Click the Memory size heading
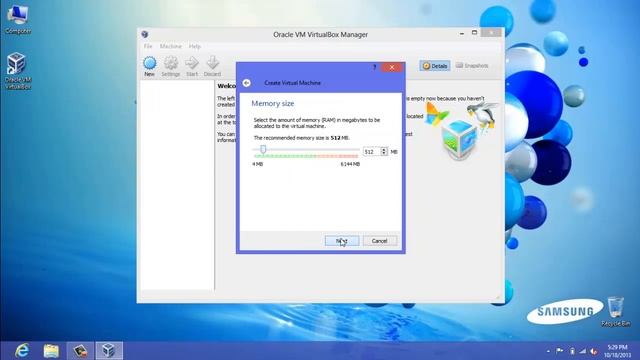The image size is (640, 360). click(273, 104)
